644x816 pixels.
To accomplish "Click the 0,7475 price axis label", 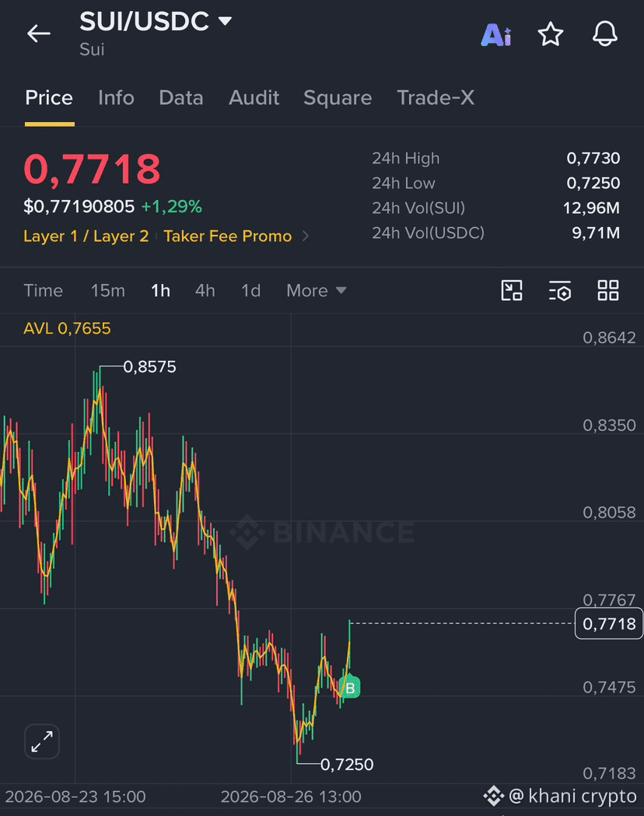I will coord(609,688).
